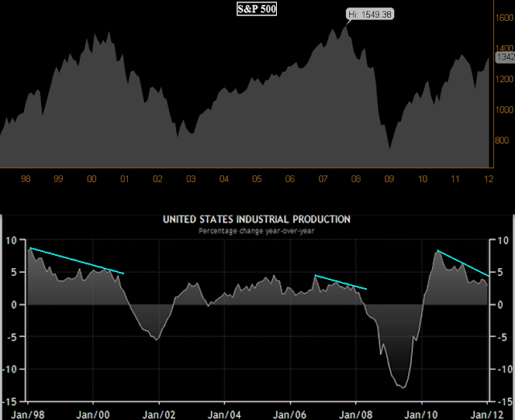Select year label 99 on S&P chart
Screen dimensions: 515x420
click(58, 179)
